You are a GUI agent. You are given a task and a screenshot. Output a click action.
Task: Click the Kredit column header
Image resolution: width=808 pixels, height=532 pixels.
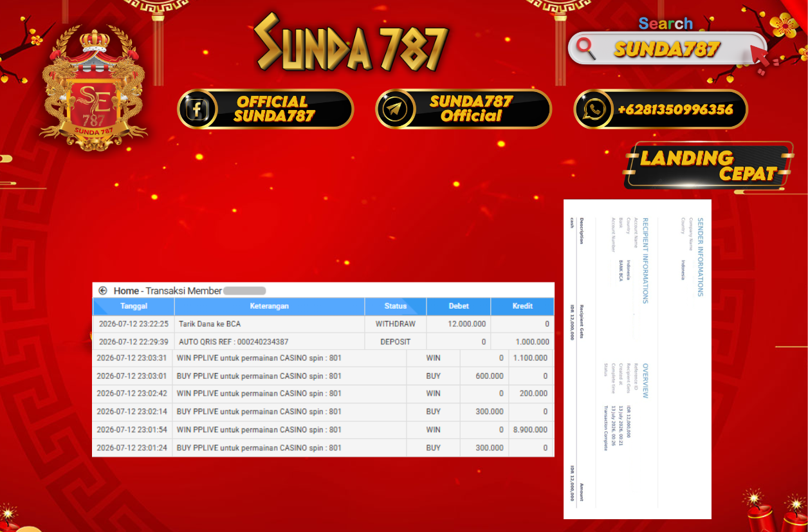[x=522, y=306]
